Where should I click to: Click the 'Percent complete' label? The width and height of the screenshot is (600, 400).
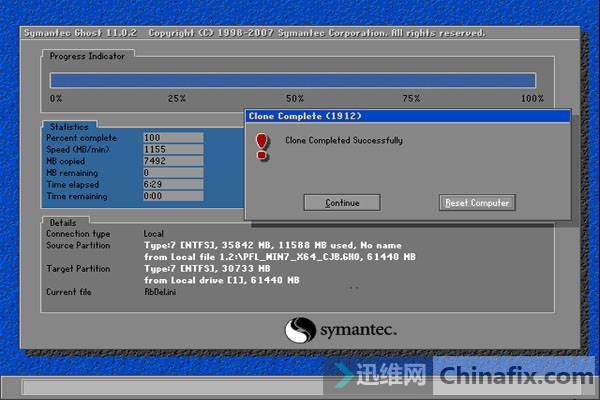(x=81, y=138)
